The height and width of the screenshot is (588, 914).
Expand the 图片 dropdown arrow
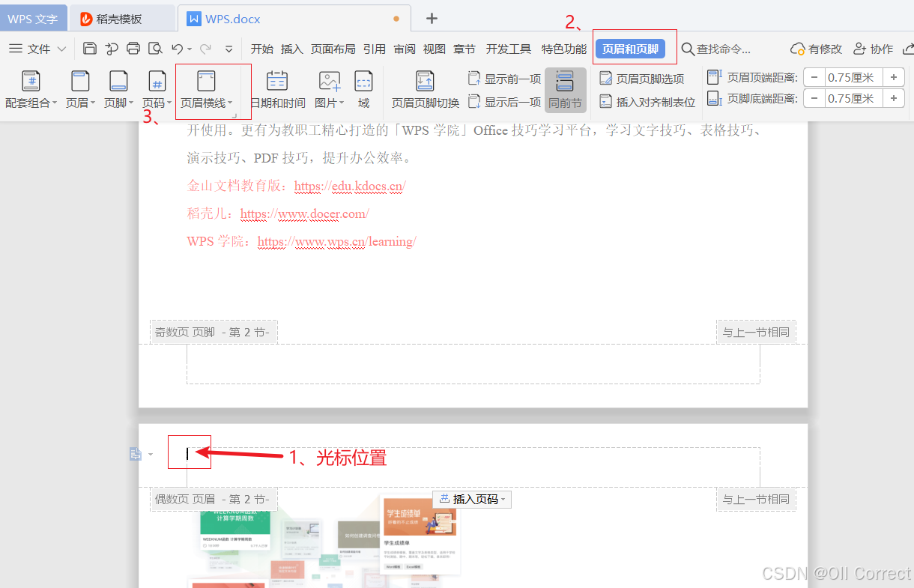[342, 103]
